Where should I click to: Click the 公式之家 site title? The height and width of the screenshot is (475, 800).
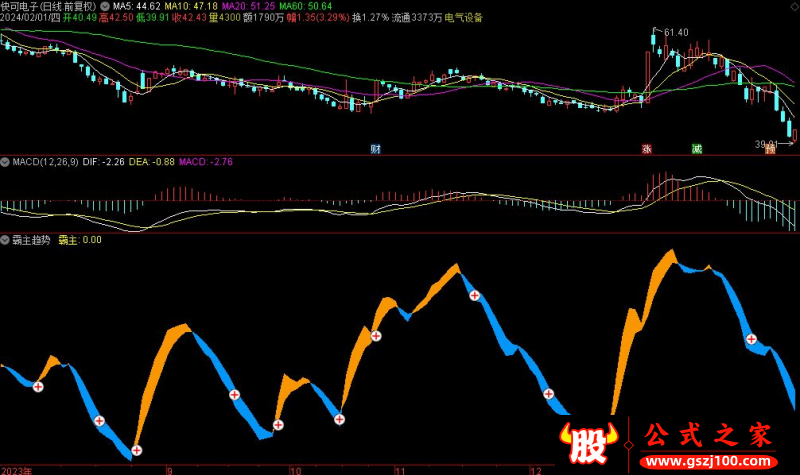point(708,435)
